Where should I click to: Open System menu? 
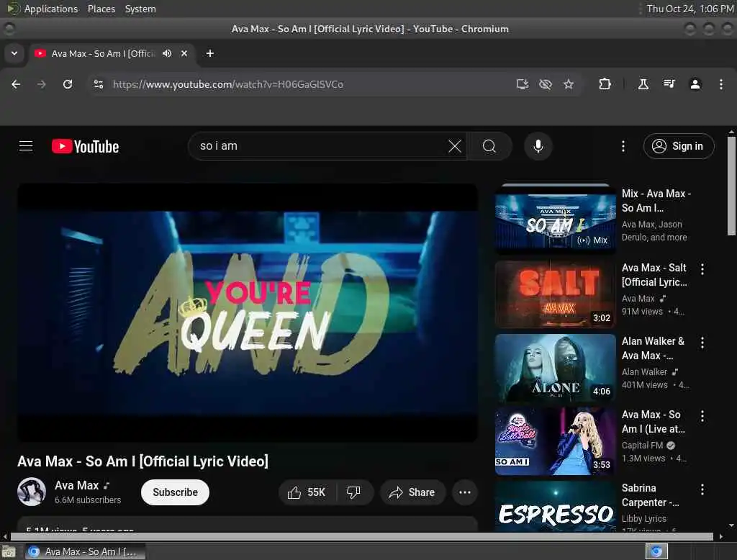[140, 9]
